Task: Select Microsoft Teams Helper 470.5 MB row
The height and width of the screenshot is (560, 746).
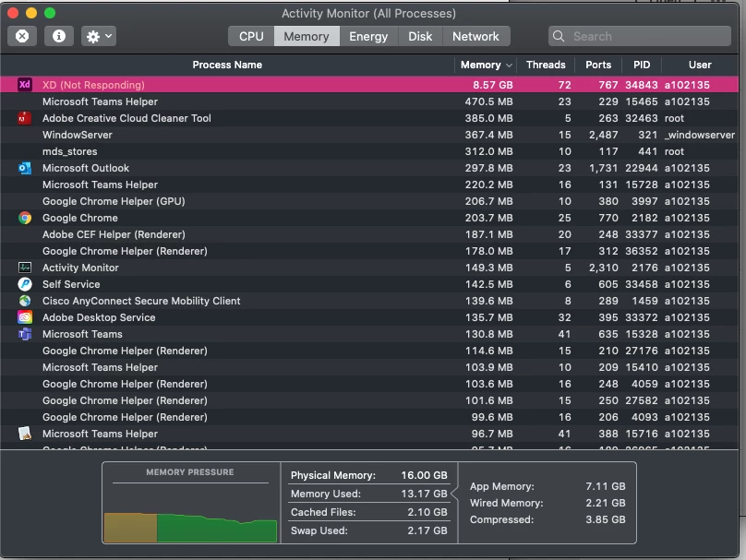Action: (369, 101)
